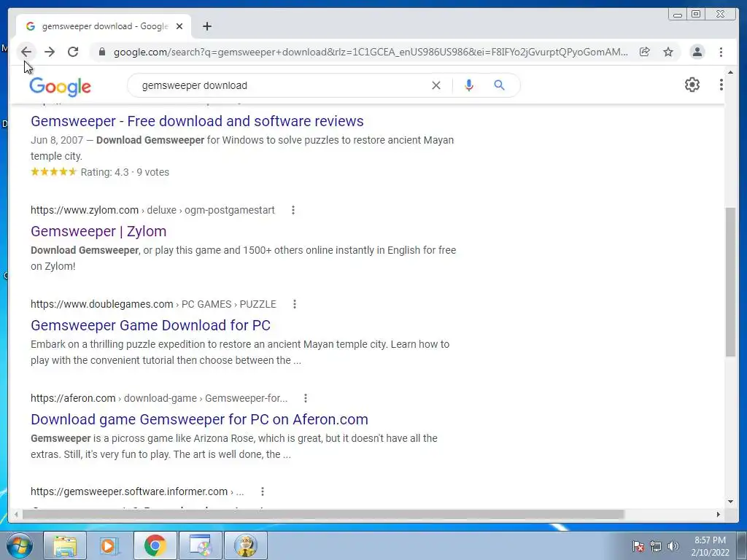This screenshot has width=747, height=560.
Task: Go to the Google home logo
Action: (x=60, y=86)
